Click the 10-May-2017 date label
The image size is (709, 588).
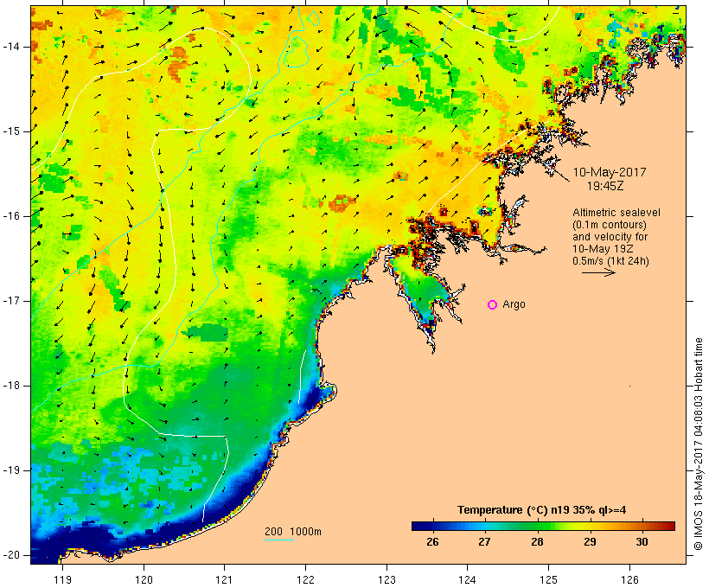(x=610, y=172)
